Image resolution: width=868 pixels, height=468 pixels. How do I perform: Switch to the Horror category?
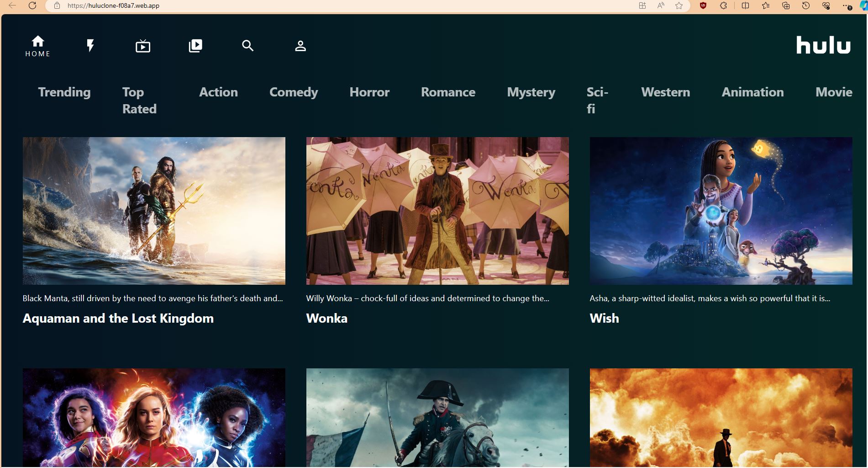(369, 92)
